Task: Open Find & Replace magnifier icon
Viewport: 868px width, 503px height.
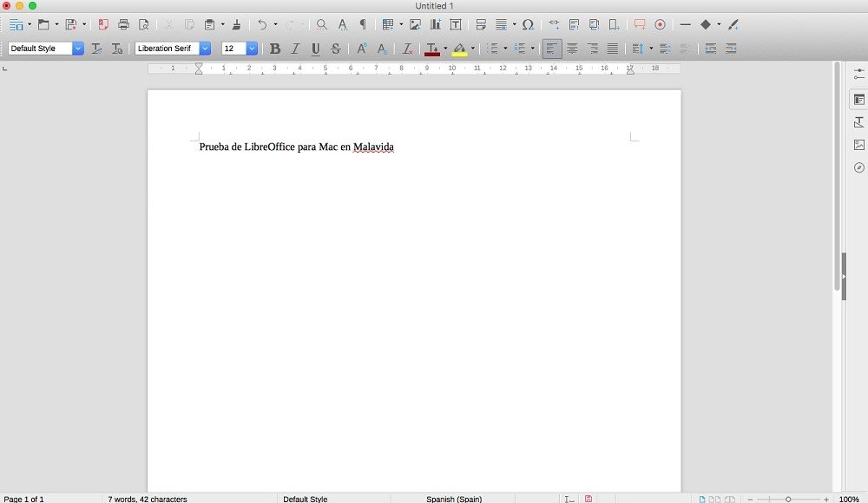Action: coord(322,24)
